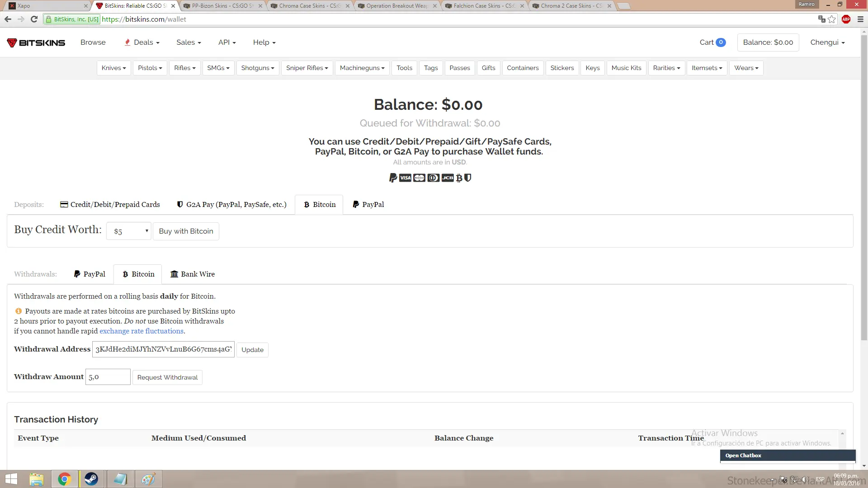The height and width of the screenshot is (488, 868).
Task: Open the Sniper Rifles dropdown
Action: pyautogui.click(x=307, y=68)
